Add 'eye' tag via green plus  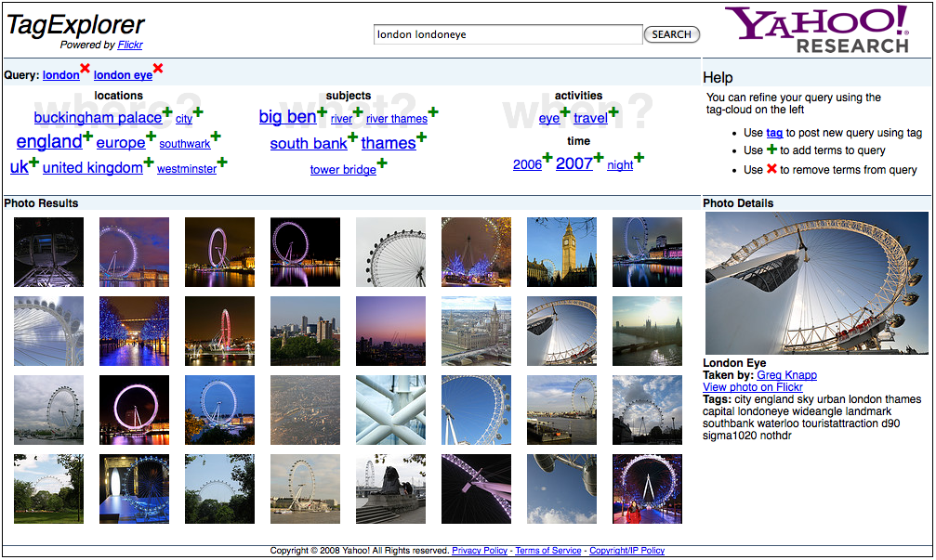click(x=565, y=111)
